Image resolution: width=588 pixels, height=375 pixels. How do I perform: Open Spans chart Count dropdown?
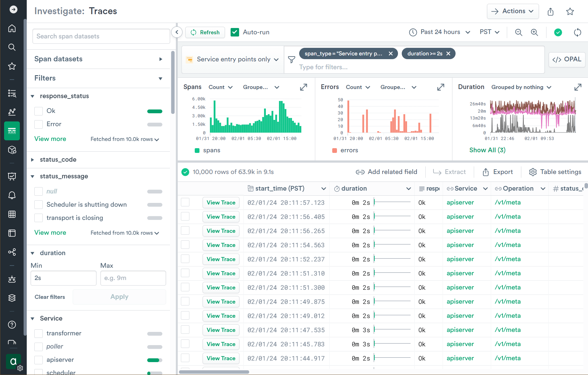pos(221,87)
